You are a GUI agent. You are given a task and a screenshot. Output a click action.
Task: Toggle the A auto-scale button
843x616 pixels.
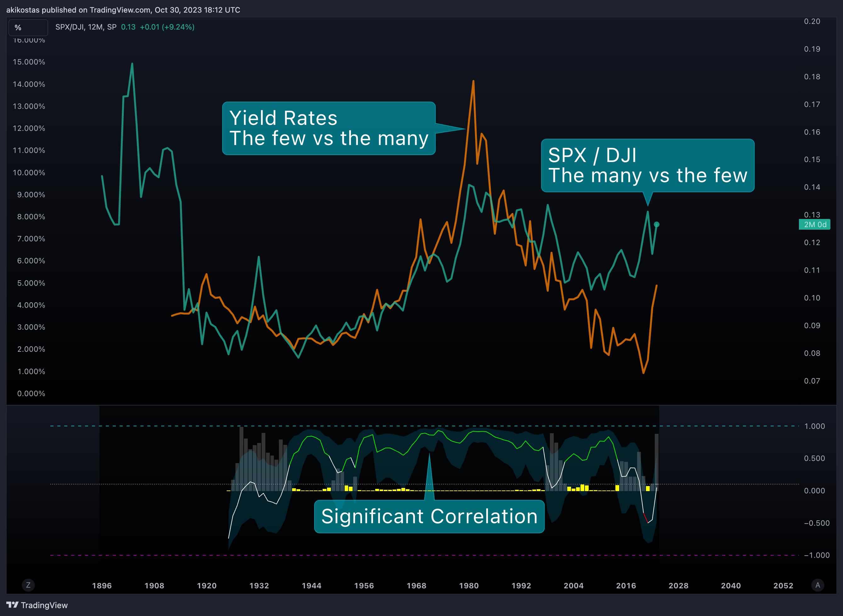pyautogui.click(x=818, y=585)
